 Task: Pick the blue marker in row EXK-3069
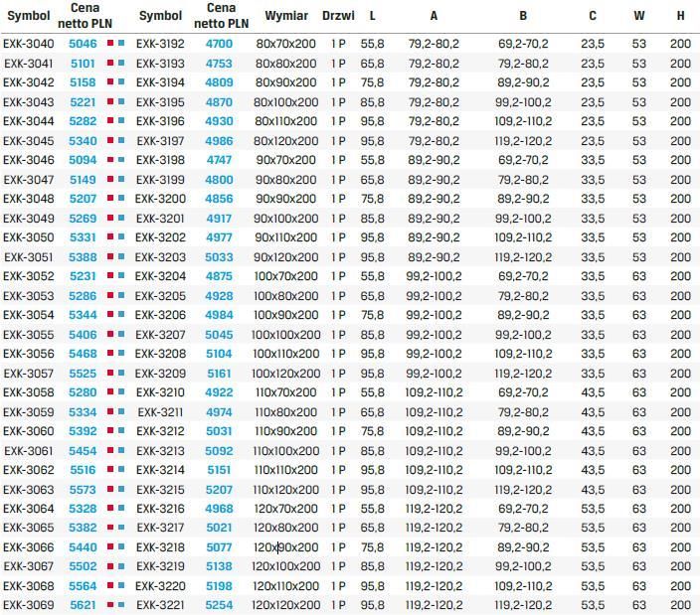click(x=121, y=605)
